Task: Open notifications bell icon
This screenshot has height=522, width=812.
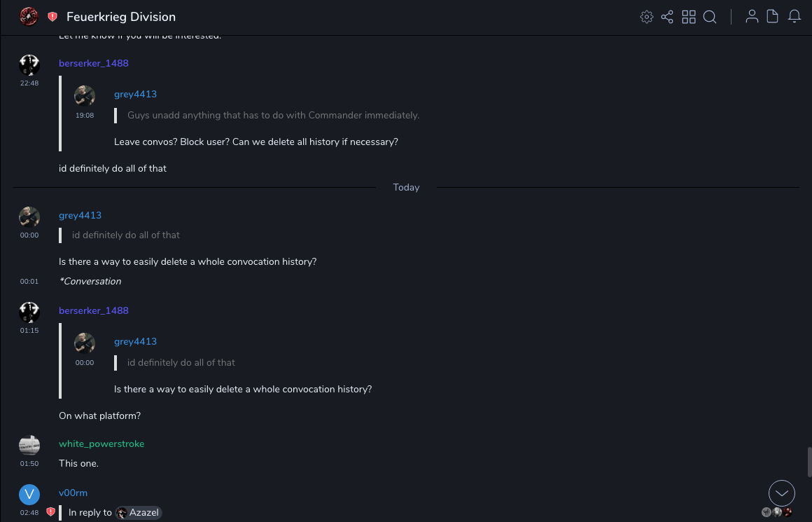Action: pyautogui.click(x=794, y=17)
